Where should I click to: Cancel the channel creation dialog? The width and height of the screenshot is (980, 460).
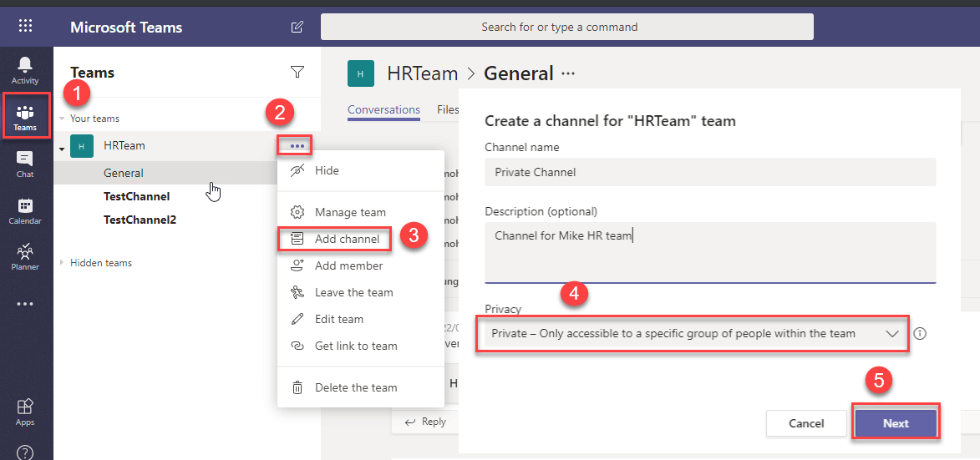pyautogui.click(x=806, y=423)
